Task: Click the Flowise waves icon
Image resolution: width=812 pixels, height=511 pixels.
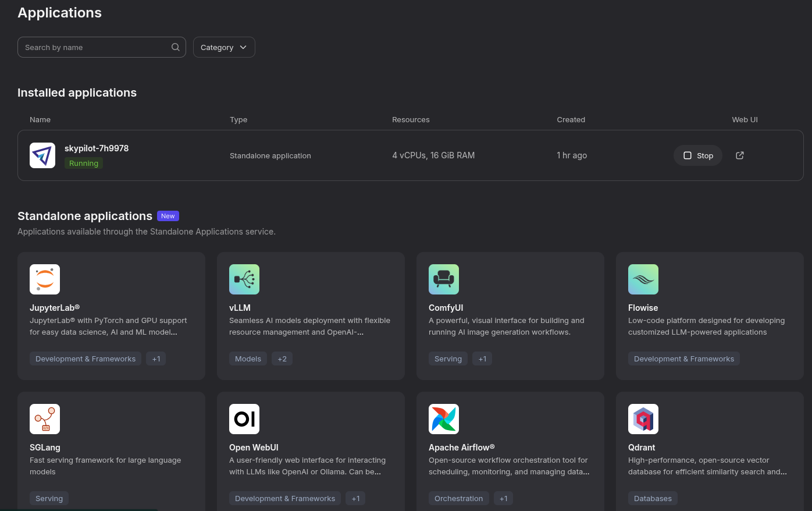Action: click(643, 279)
